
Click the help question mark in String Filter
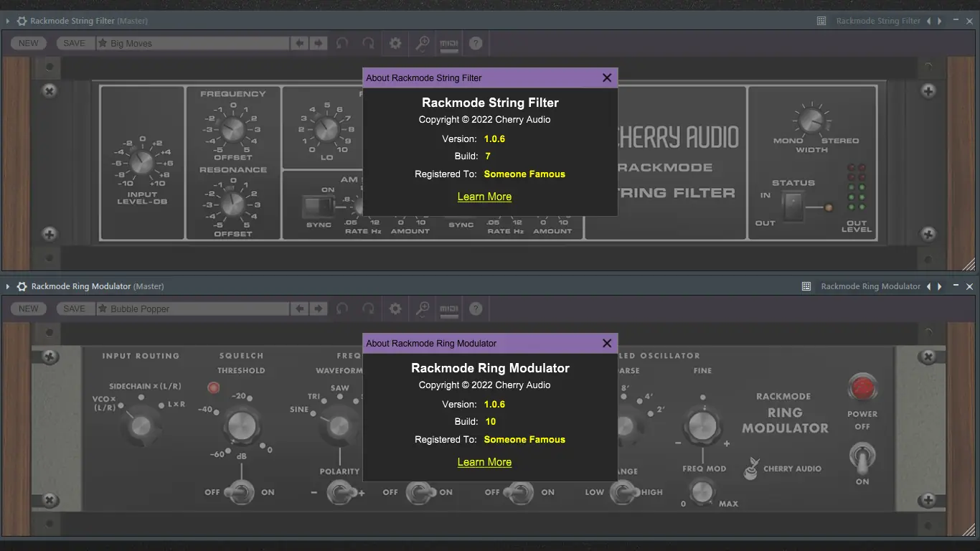click(x=476, y=43)
